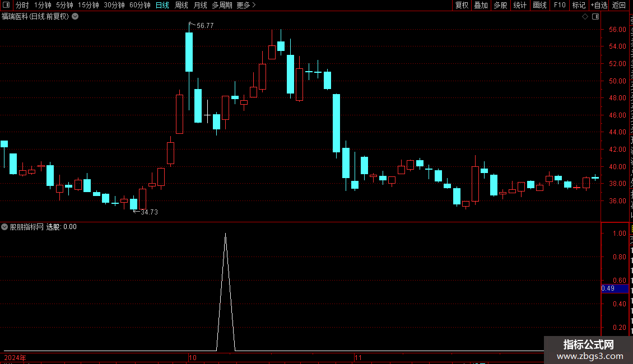Click the 返回 back button
This screenshot has height=364, width=633.
[618, 5]
